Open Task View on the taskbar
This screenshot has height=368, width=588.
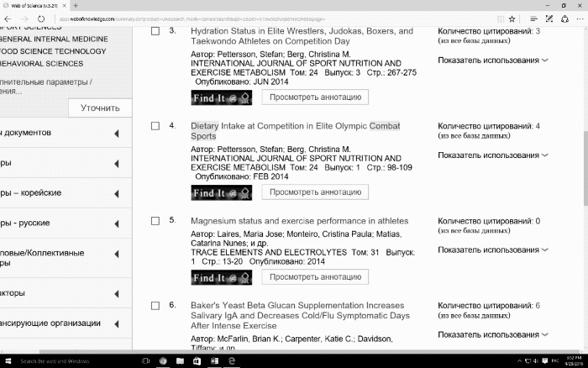146,361
